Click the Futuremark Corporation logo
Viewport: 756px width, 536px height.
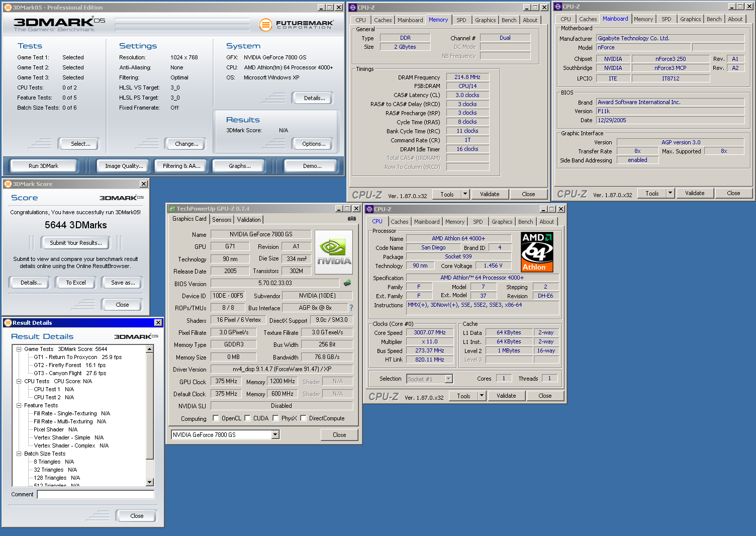pyautogui.click(x=297, y=24)
